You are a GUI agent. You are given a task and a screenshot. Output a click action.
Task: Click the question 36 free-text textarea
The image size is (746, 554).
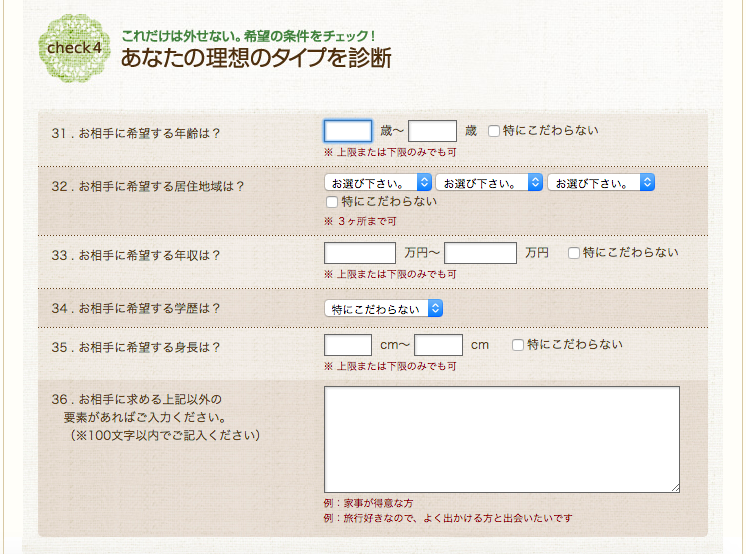point(501,439)
